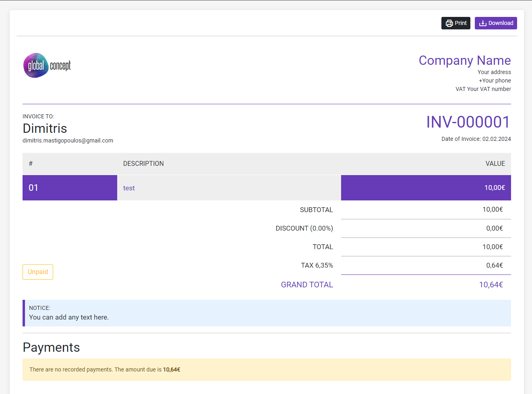Click the Unpaid status badge
Screen dimensions: 532x394
[38, 272]
